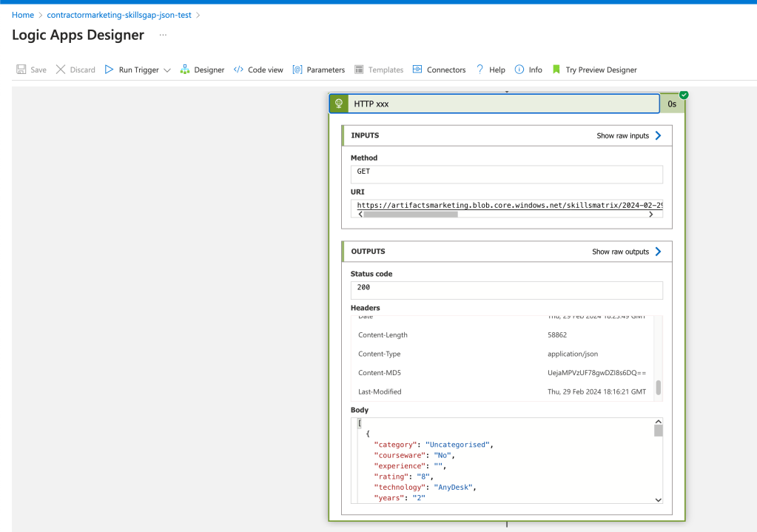Click the Connectors icon

[417, 70]
